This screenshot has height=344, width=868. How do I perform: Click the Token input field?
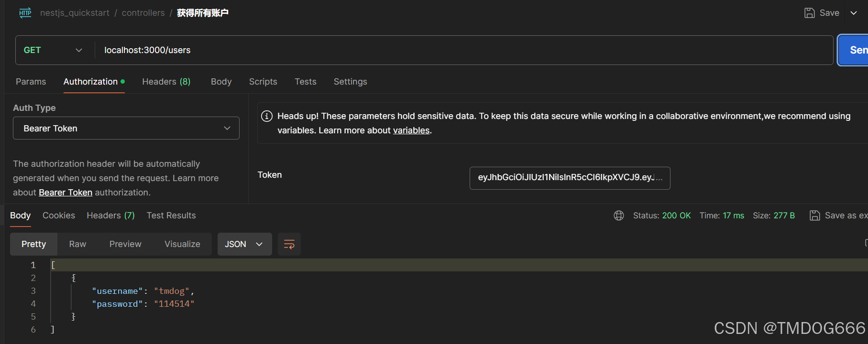click(570, 178)
